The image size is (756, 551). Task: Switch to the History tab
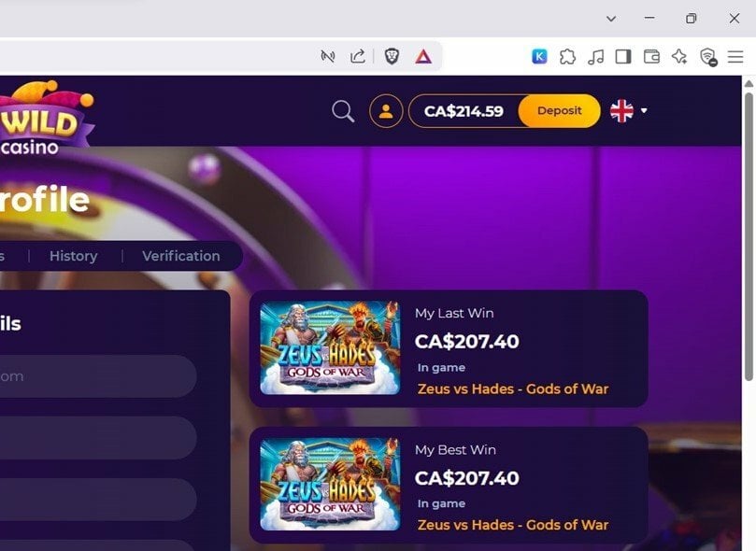tap(73, 256)
